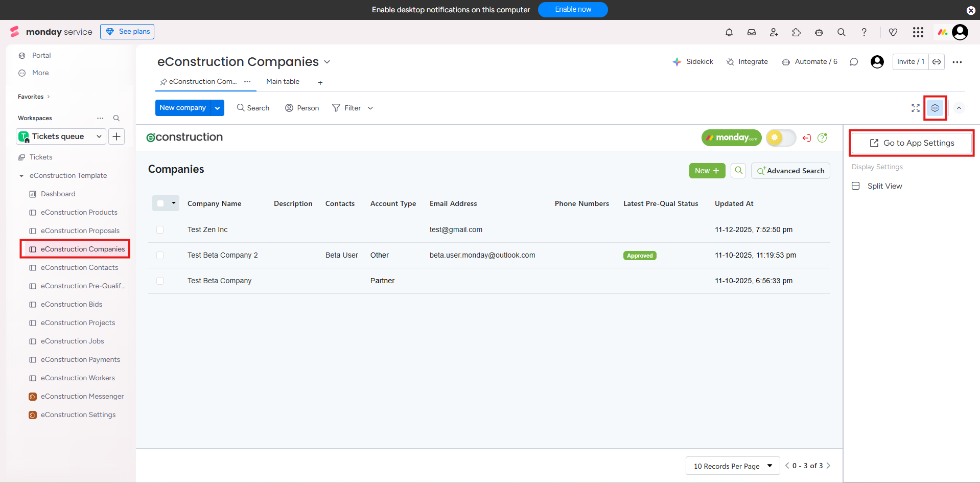Image resolution: width=980 pixels, height=483 pixels.
Task: Open the apps marketplace puzzle icon
Action: click(x=797, y=32)
